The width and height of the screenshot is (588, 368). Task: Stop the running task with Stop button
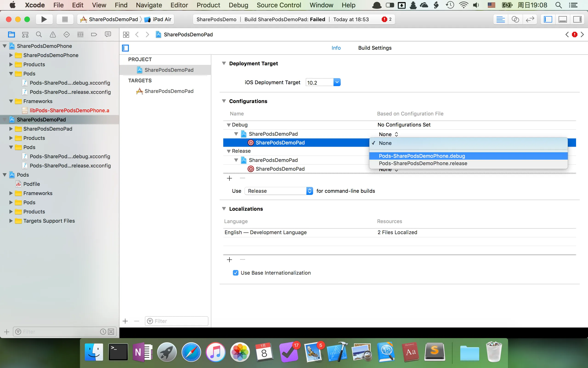click(65, 19)
